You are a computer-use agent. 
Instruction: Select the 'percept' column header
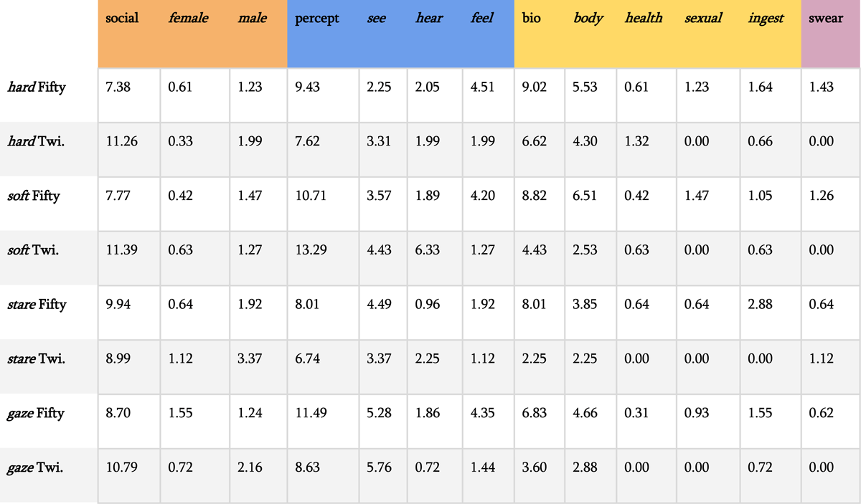click(317, 19)
